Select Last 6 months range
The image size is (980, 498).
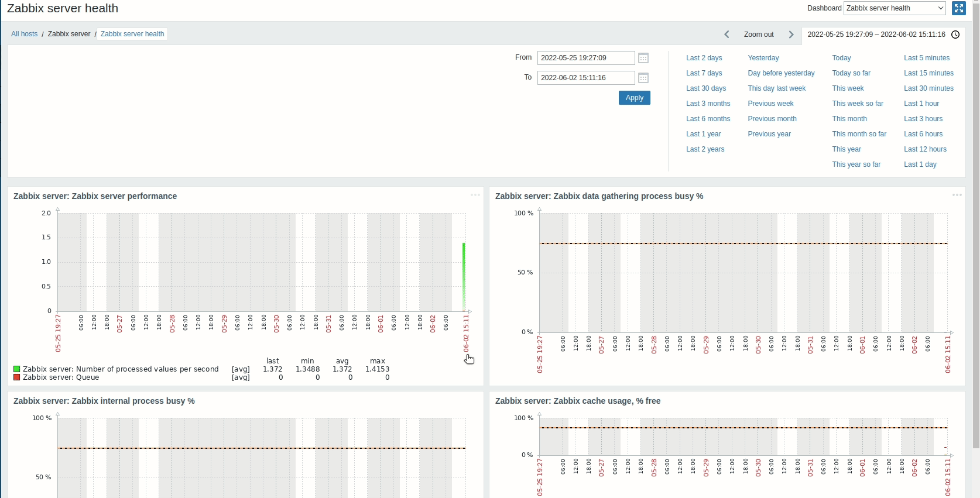[x=708, y=119]
